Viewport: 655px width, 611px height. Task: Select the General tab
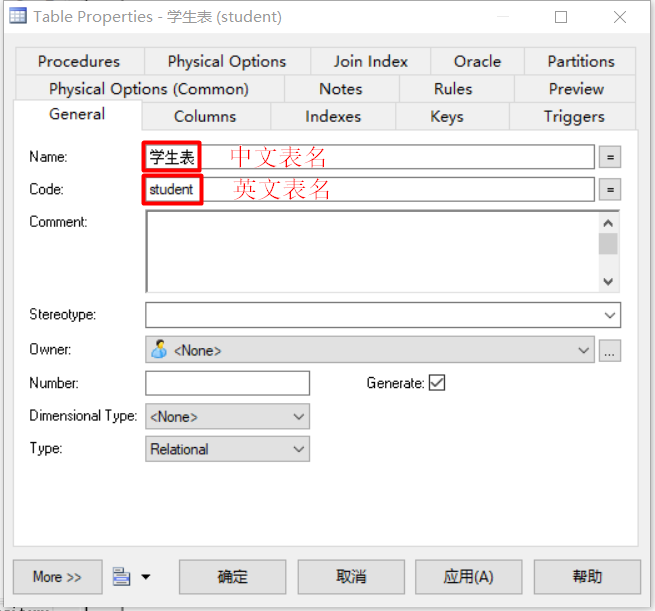pos(77,114)
